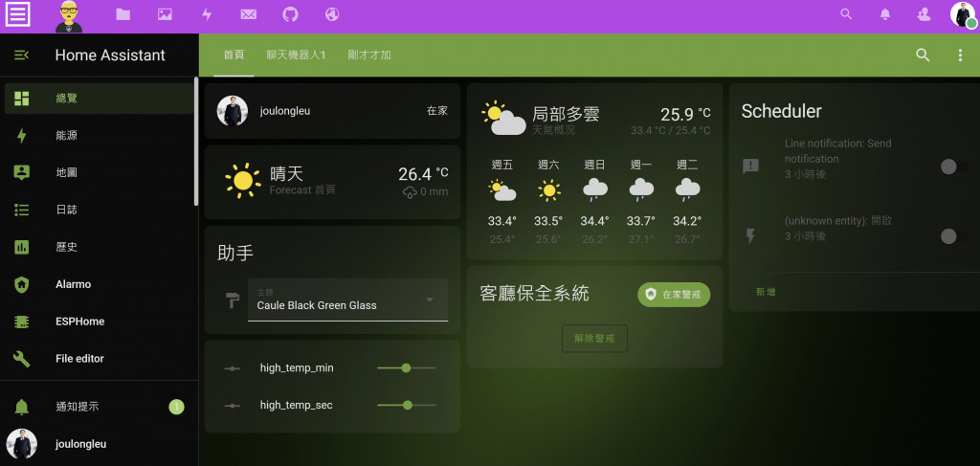Screen dimensions: 980x466
Task: Click the 25.9 °C temperature reading
Action: 685,114
